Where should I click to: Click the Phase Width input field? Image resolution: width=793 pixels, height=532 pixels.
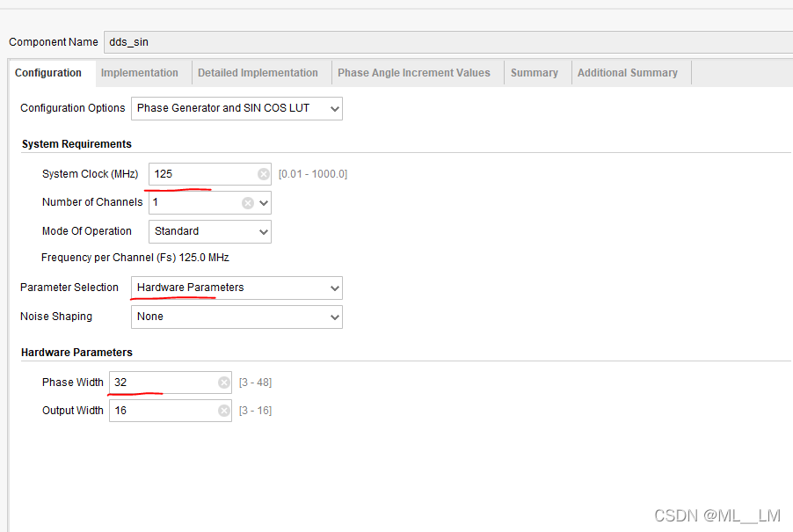(171, 383)
